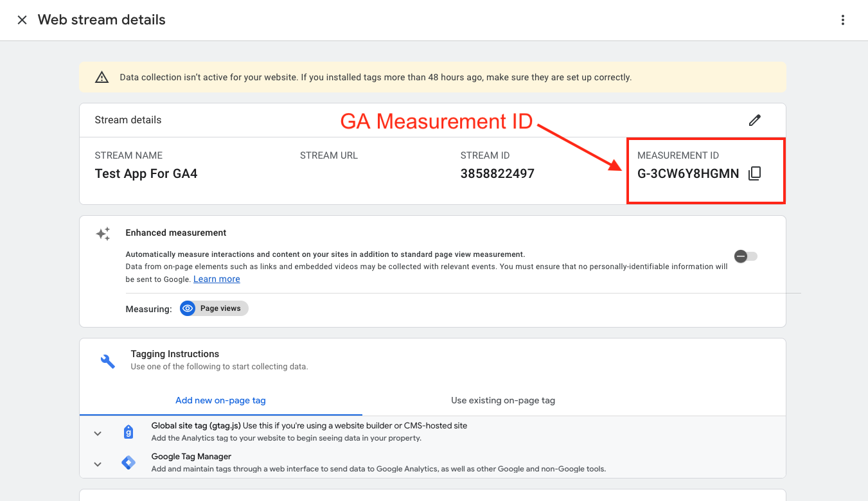
Task: Switch to Use existing on-page tag tab
Action: 502,400
